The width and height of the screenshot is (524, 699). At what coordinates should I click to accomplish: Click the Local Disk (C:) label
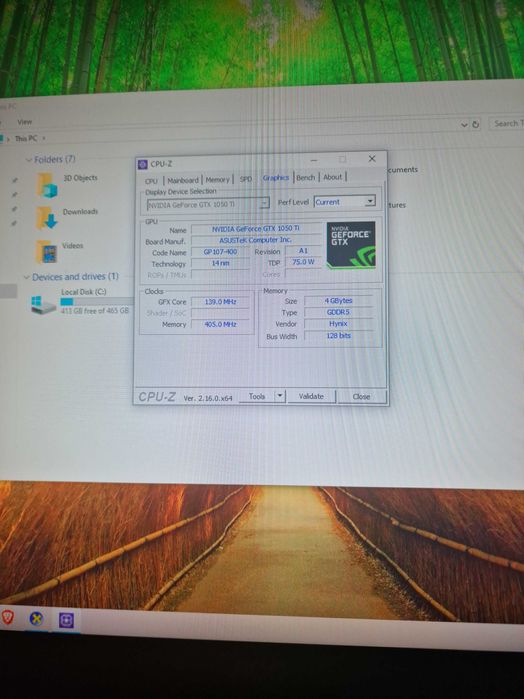click(x=84, y=292)
